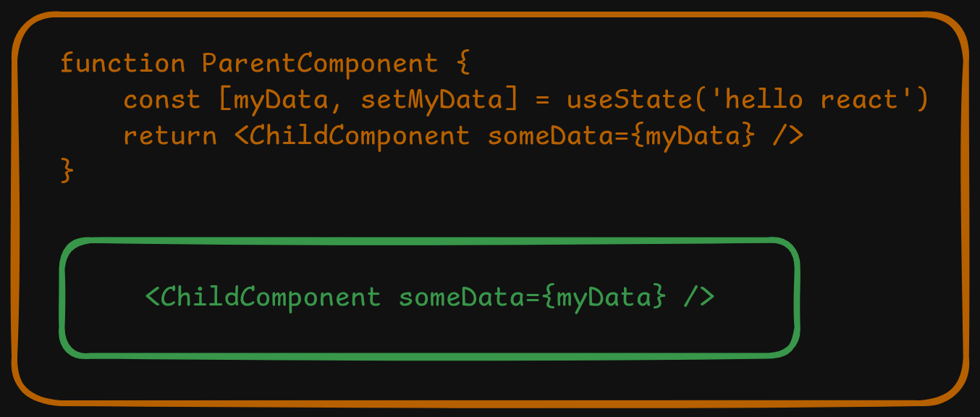
Task: Click the setMyData setter name
Action: click(x=431, y=99)
